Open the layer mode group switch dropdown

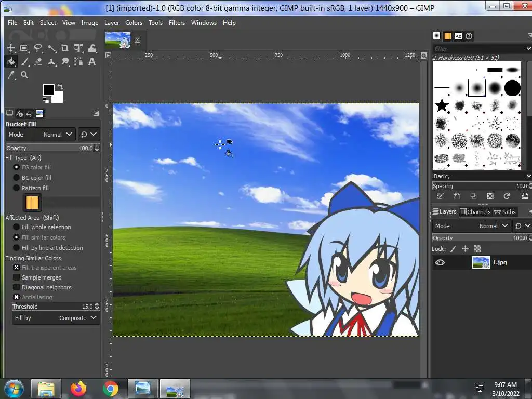523,226
